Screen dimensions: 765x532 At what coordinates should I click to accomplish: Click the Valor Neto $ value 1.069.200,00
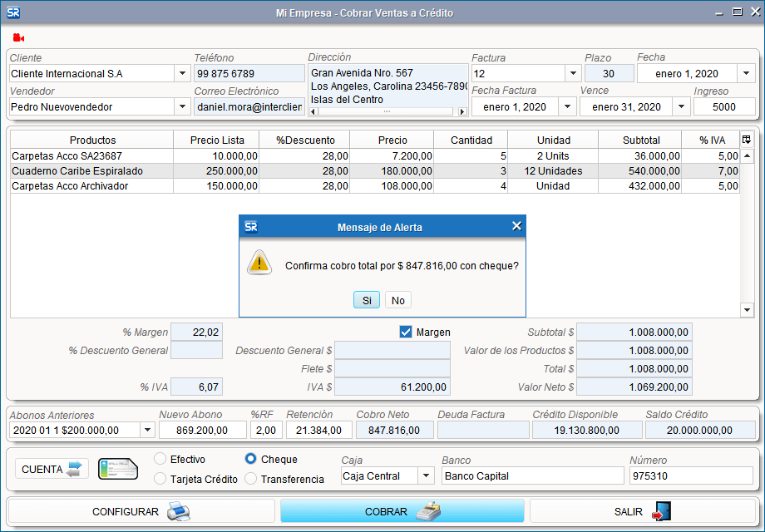coord(634,387)
